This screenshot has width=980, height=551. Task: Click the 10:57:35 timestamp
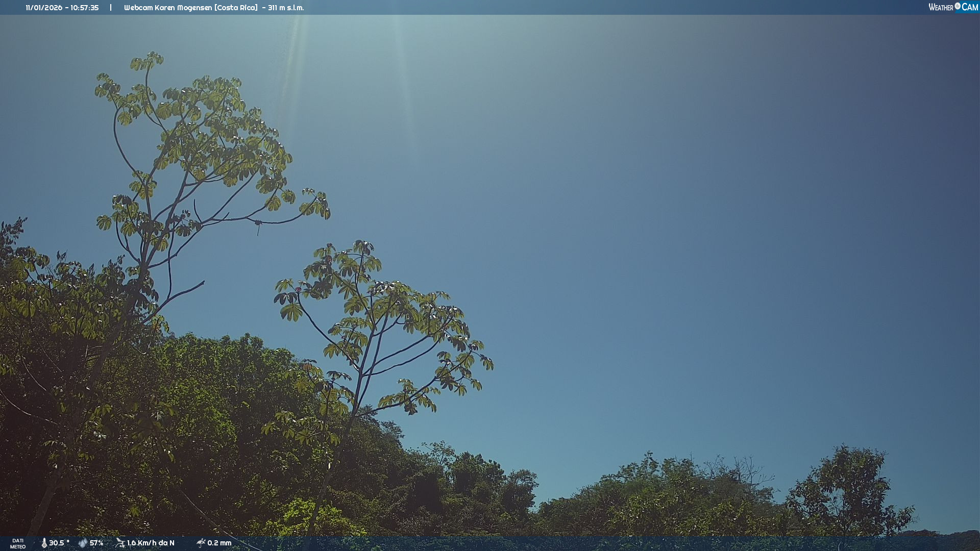[x=84, y=8]
